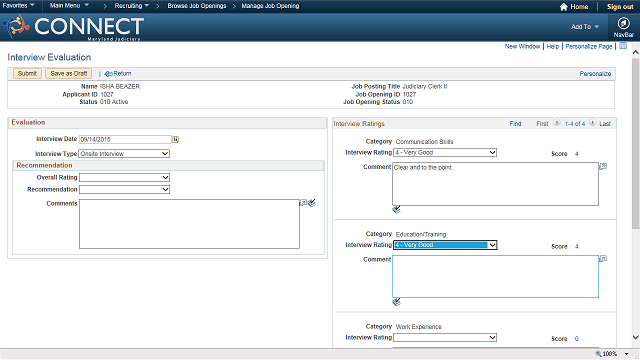
Task: Go to Browse Job Openings breadcrumb
Action: tap(197, 6)
